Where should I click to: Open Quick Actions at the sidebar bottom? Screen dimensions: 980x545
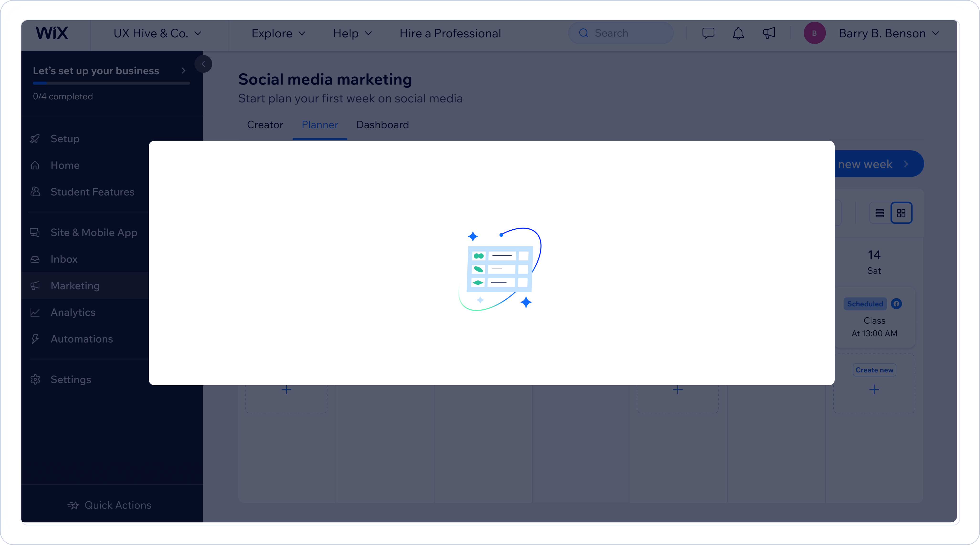(x=110, y=505)
